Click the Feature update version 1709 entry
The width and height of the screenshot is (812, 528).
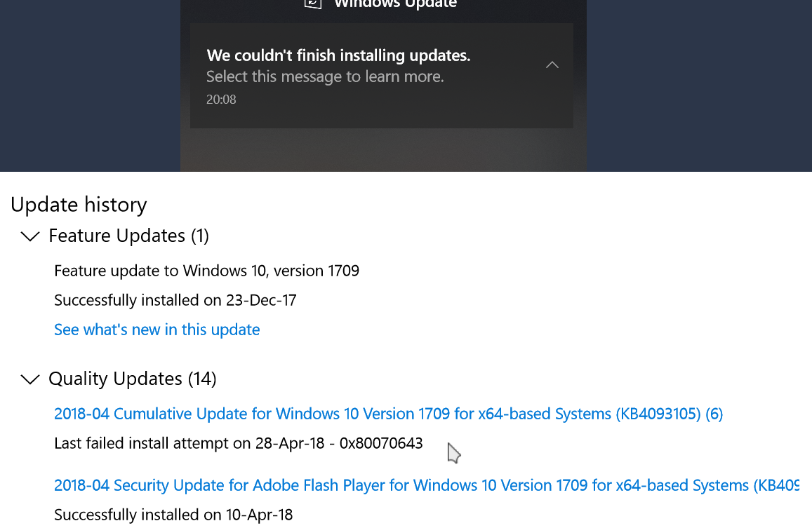pos(206,271)
